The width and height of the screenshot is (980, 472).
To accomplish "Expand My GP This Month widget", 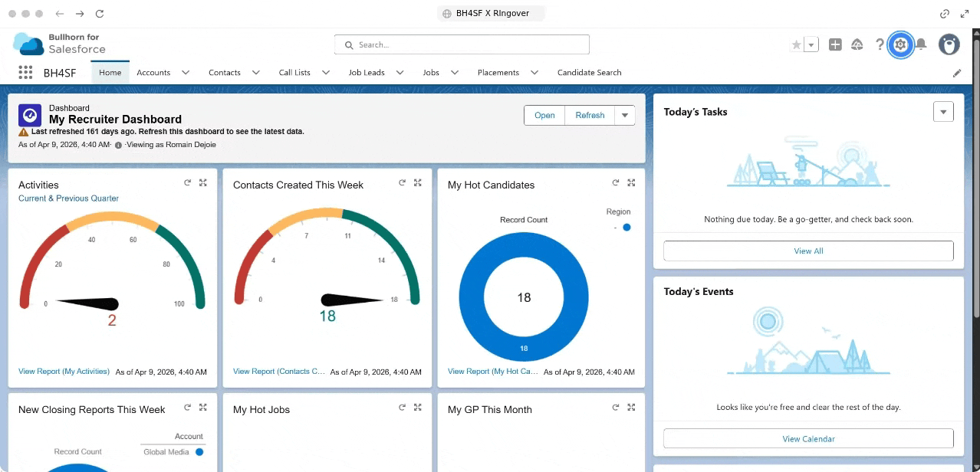I will [x=631, y=407].
